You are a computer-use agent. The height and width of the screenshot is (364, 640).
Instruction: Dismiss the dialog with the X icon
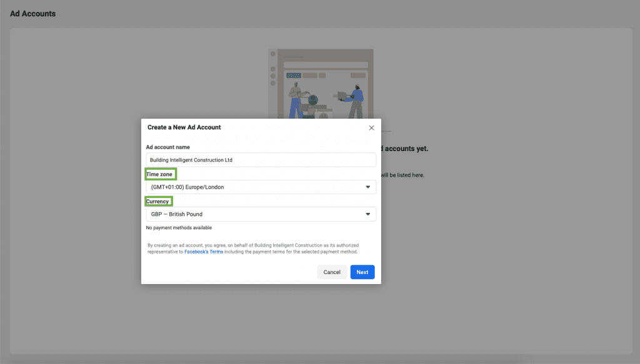[x=371, y=127]
